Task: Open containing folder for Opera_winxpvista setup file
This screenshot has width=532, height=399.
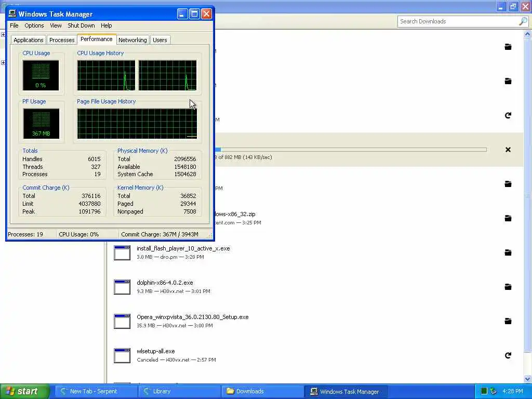Action: pos(508,321)
